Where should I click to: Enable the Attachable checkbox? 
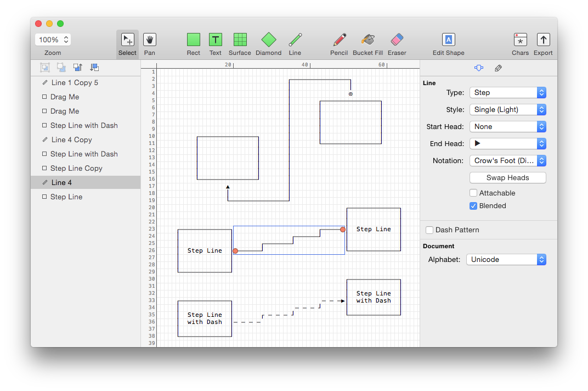[x=473, y=193]
